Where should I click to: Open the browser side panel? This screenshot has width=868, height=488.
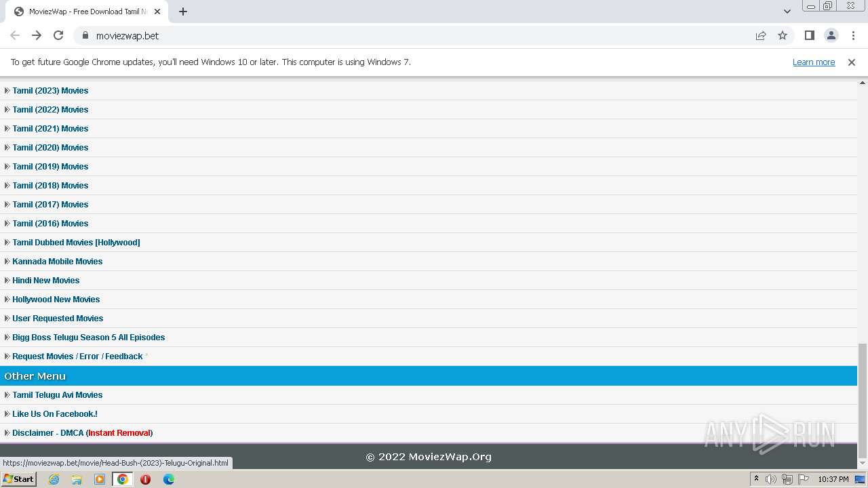click(x=810, y=35)
